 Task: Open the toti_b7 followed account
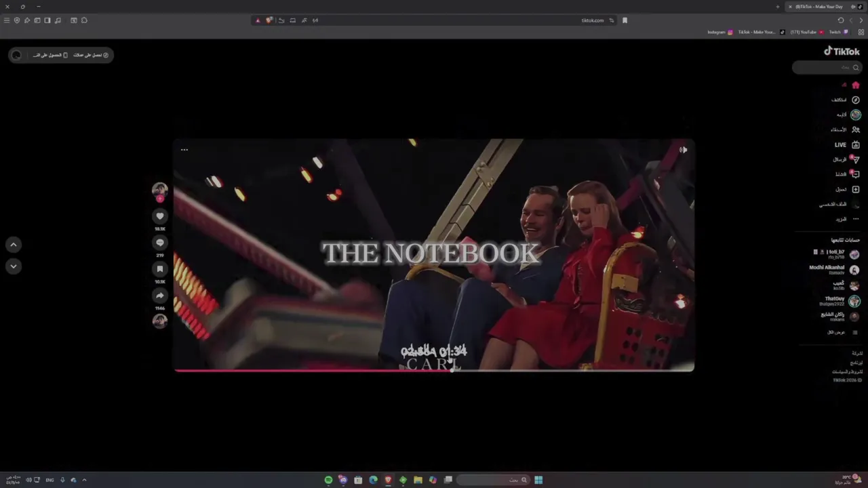[x=836, y=254]
